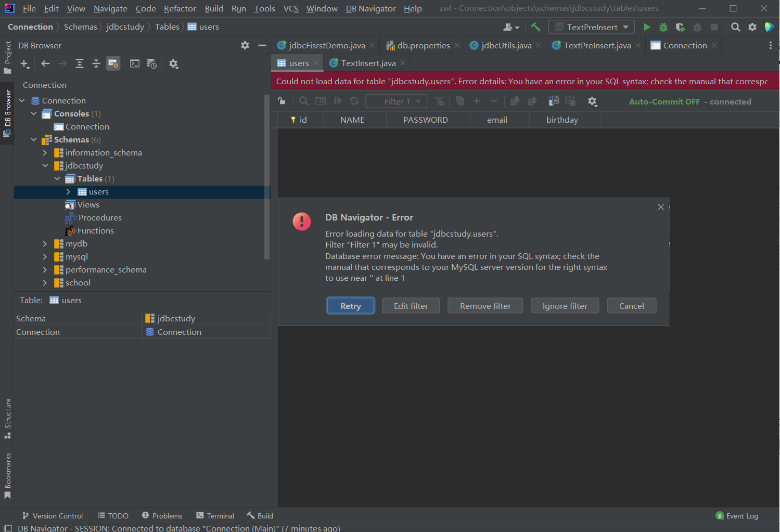The image size is (780, 532).
Task: Click the Collapse All icon in DB Browser toolbar
Action: click(x=96, y=63)
